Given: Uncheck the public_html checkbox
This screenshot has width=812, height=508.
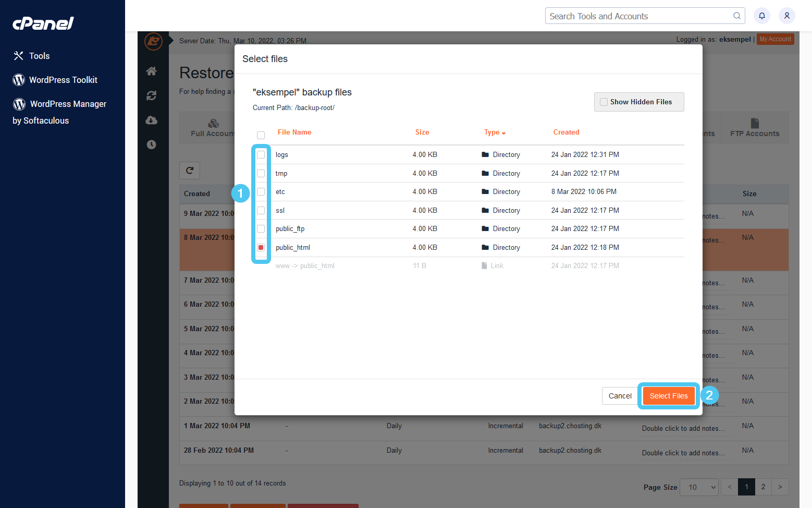Looking at the screenshot, I should click(x=261, y=247).
